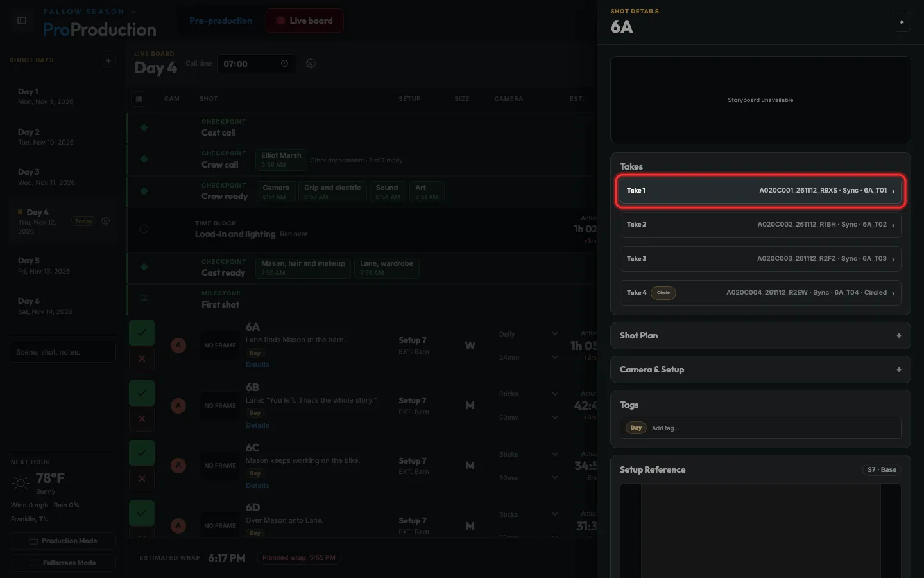Toggle the left sidebar panel icon
The height and width of the screenshot is (578, 924).
pyautogui.click(x=22, y=21)
